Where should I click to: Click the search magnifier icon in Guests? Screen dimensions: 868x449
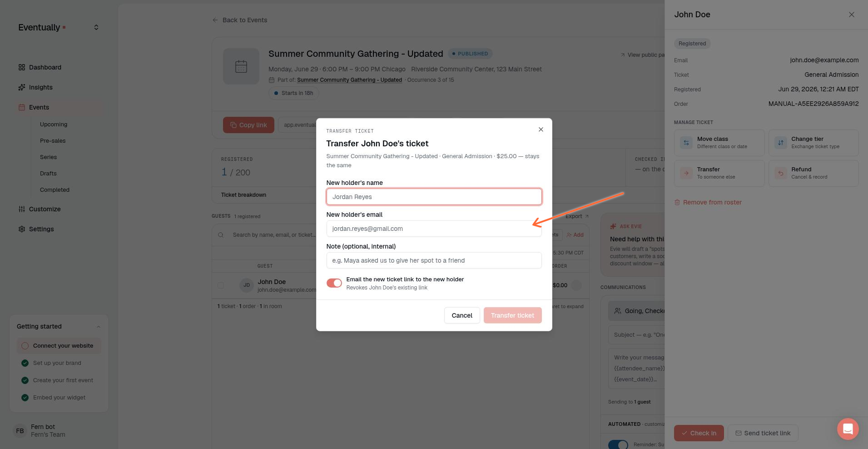pyautogui.click(x=221, y=235)
